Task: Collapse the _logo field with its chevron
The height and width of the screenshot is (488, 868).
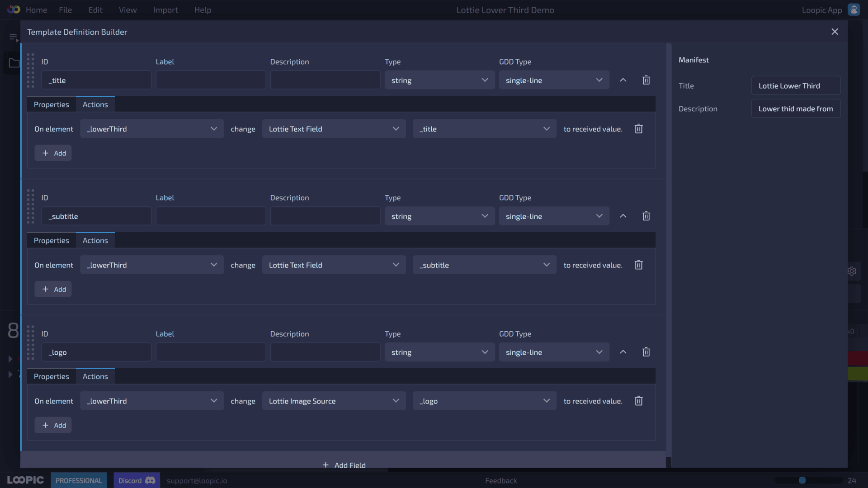Action: pos(623,352)
